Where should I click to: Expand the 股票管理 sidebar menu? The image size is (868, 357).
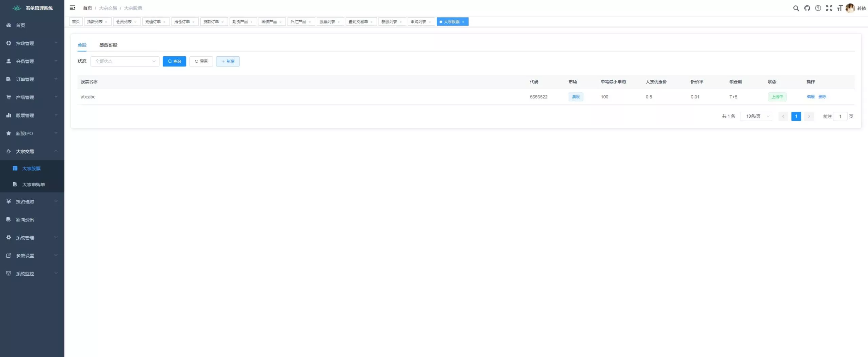click(x=32, y=115)
